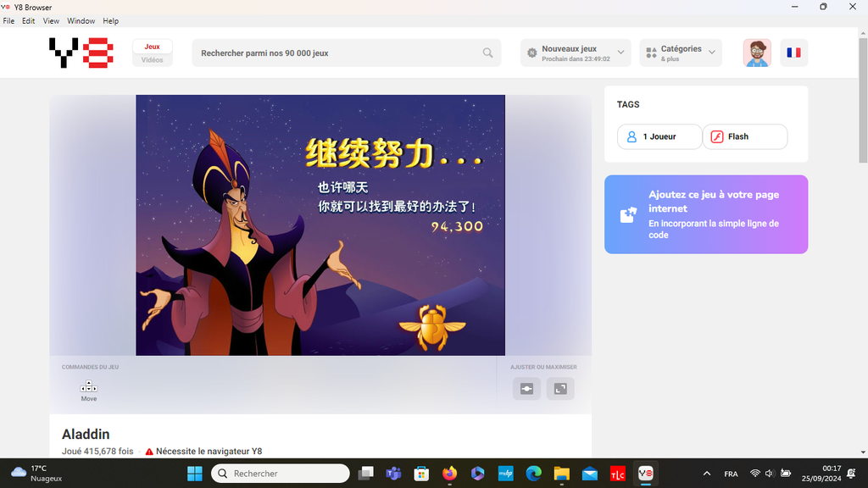The height and width of the screenshot is (488, 868).
Task: Click the Windows Rechercher search box
Action: coord(281,474)
